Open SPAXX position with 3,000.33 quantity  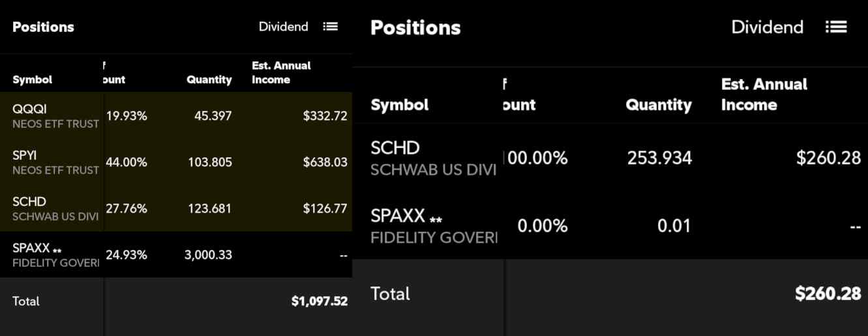(176, 254)
